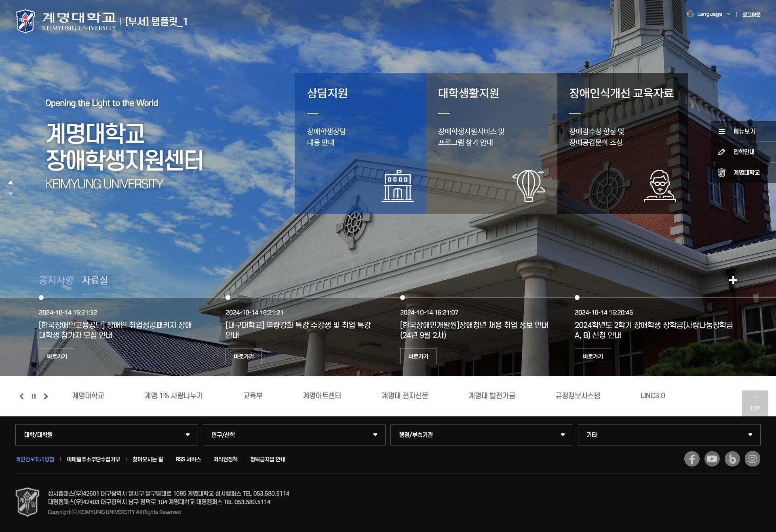
Task: Open the 계명대학교 banner link
Action: pos(88,396)
